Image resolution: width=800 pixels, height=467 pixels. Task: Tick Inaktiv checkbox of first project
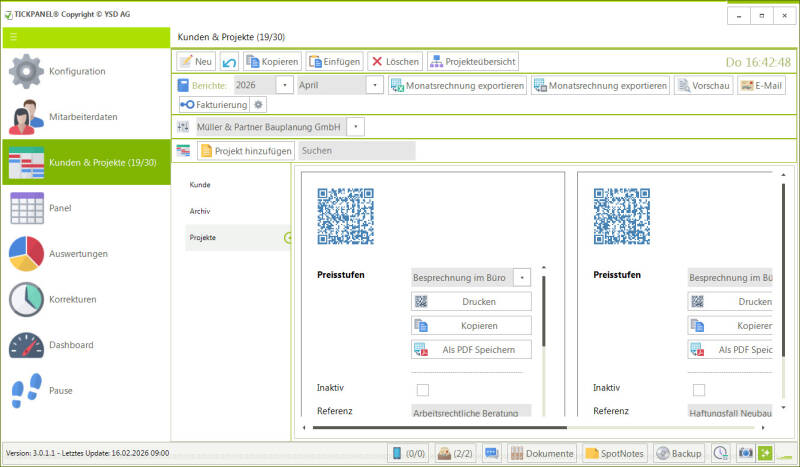coord(422,390)
